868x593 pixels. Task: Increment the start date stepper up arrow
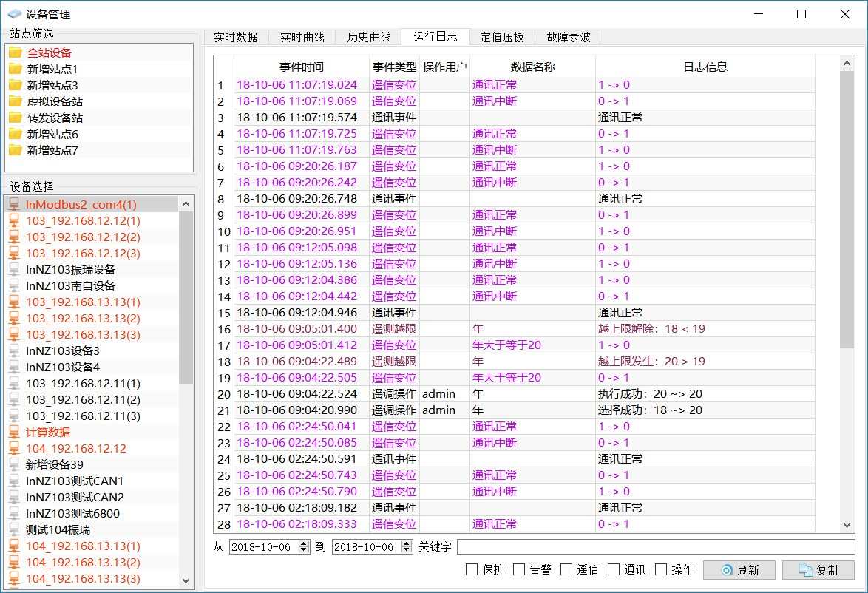click(x=304, y=543)
